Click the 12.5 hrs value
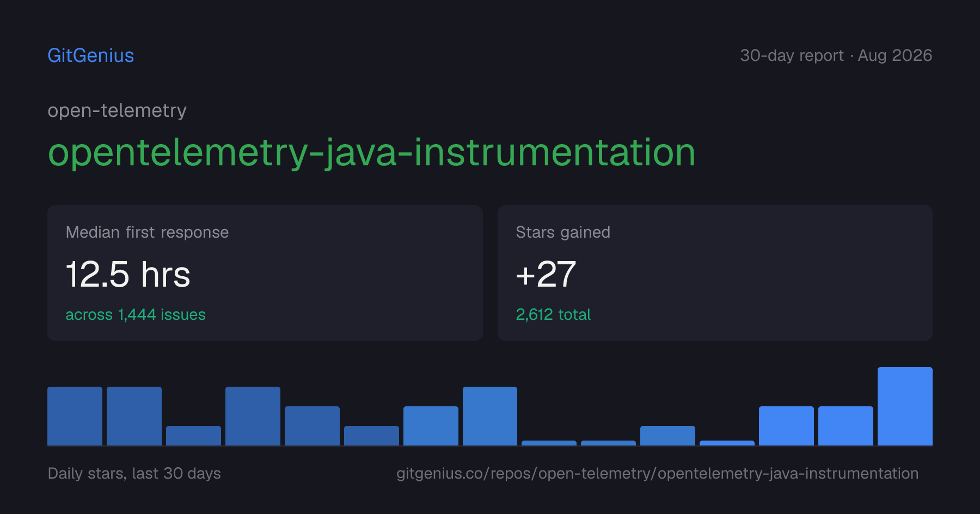The height and width of the screenshot is (514, 980). click(x=128, y=274)
